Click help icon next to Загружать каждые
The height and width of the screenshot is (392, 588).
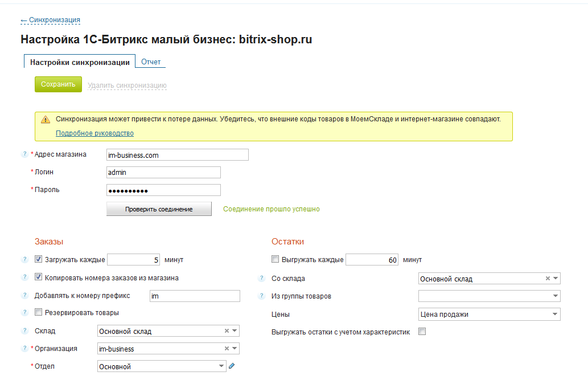click(x=24, y=259)
